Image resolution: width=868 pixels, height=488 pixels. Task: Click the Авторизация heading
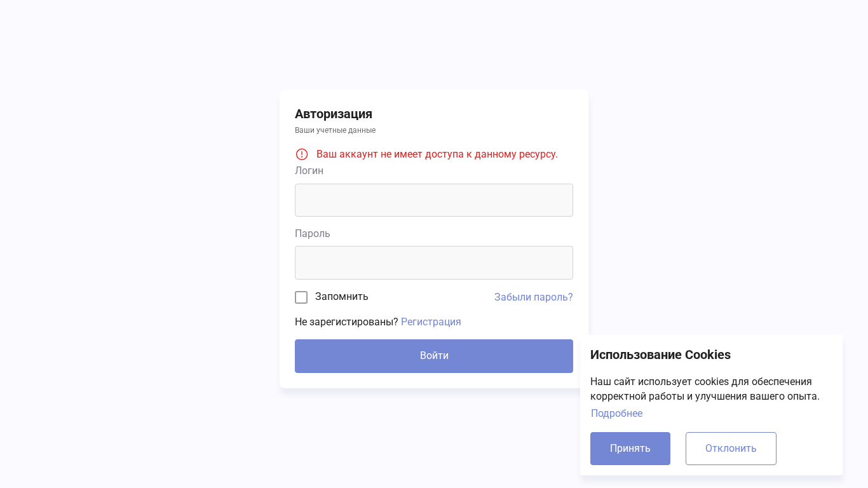(x=334, y=114)
